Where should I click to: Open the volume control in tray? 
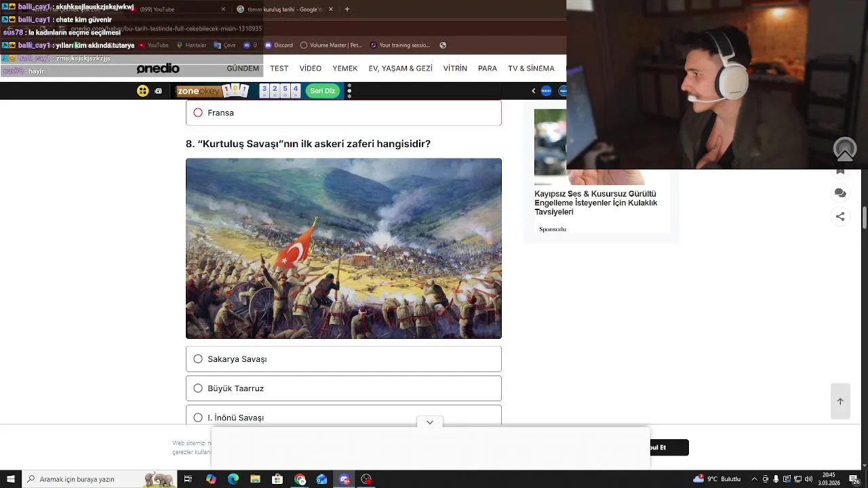click(808, 479)
